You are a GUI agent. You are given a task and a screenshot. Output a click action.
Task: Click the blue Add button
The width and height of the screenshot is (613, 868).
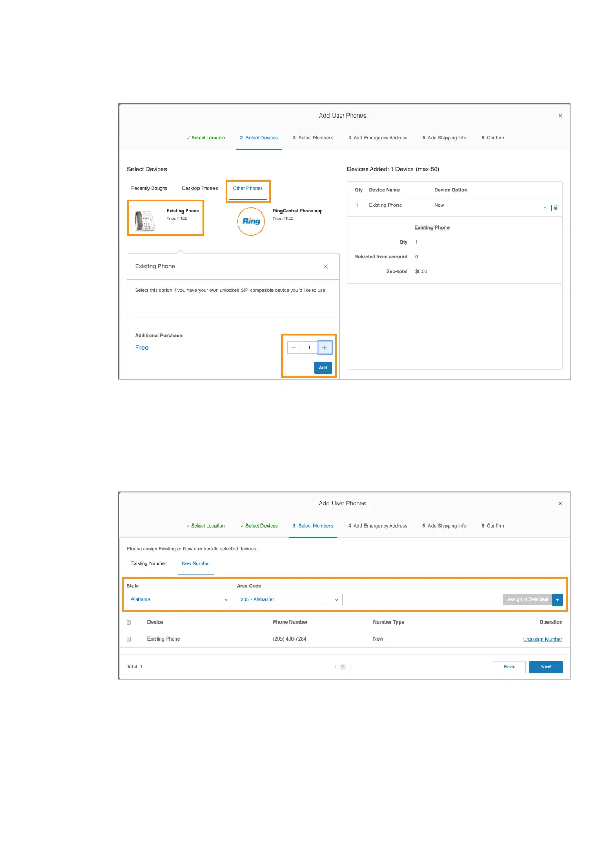point(323,368)
